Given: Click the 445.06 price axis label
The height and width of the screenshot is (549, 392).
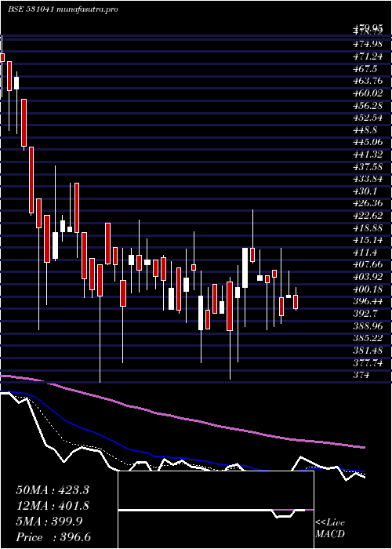Looking at the screenshot, I should point(368,142).
